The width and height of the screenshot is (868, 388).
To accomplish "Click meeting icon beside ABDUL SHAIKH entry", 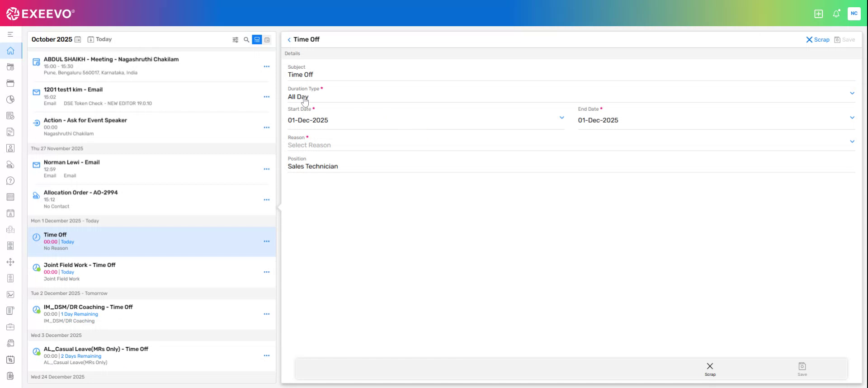I will (36, 62).
